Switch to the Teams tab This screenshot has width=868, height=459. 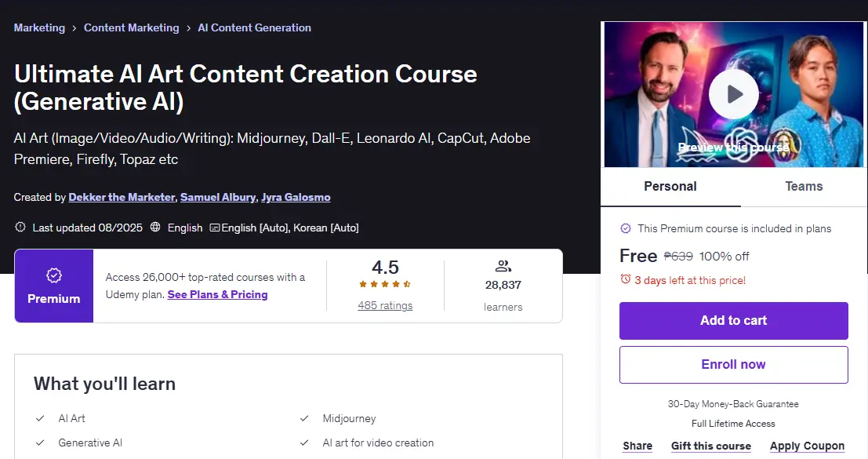(x=804, y=187)
